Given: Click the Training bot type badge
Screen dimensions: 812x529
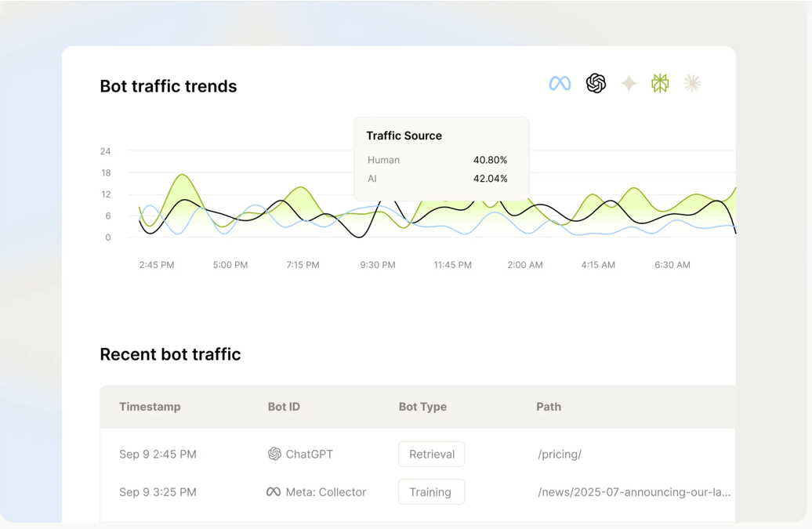Looking at the screenshot, I should [x=431, y=492].
